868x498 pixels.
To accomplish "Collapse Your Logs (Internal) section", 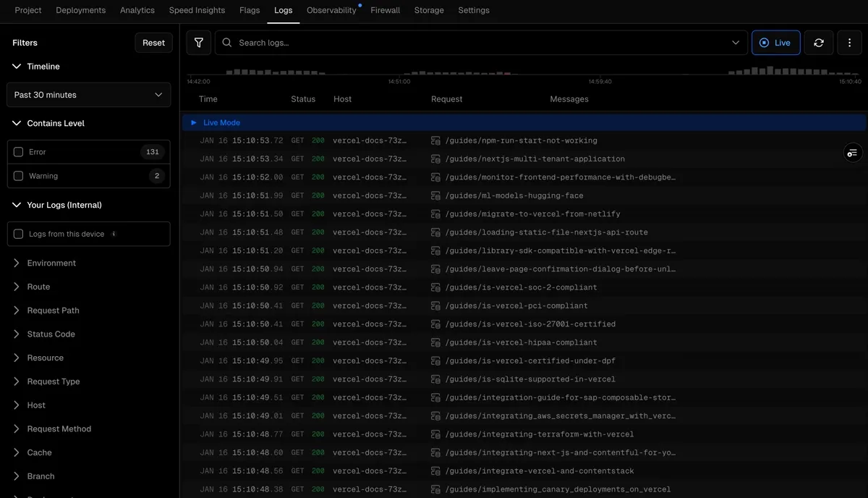I will pyautogui.click(x=57, y=205).
